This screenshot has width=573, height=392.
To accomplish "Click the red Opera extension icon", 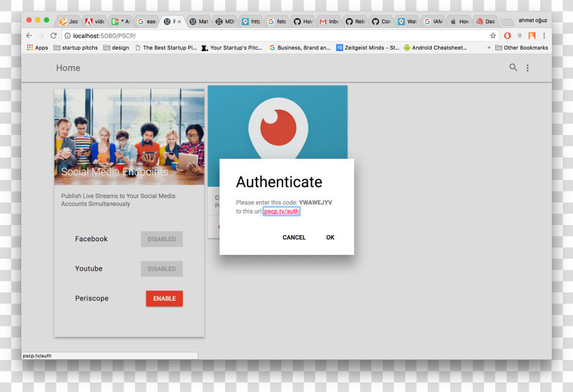I will tap(508, 35).
